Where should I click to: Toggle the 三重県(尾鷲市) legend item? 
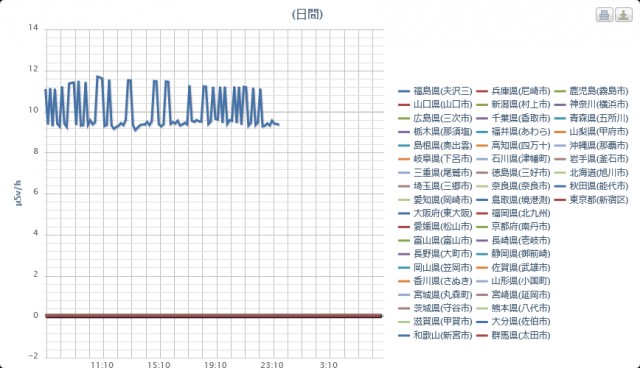[x=435, y=173]
